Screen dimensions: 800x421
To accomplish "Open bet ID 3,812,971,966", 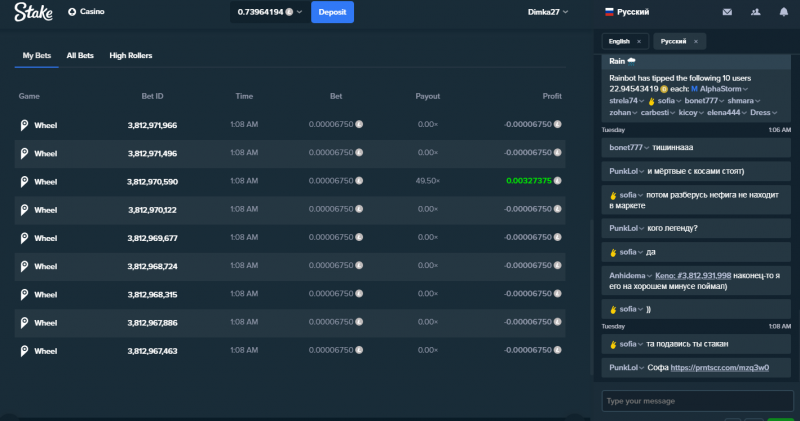I will pos(152,125).
